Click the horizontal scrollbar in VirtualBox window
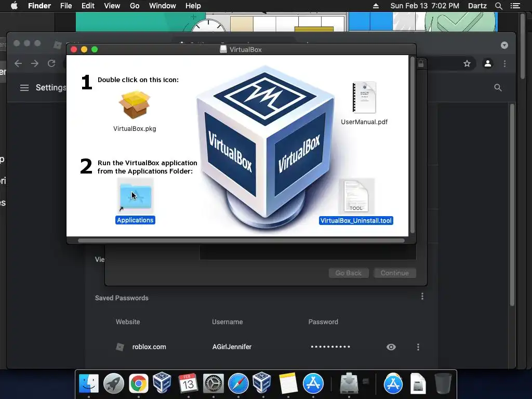The image size is (532, 399). [x=241, y=241]
